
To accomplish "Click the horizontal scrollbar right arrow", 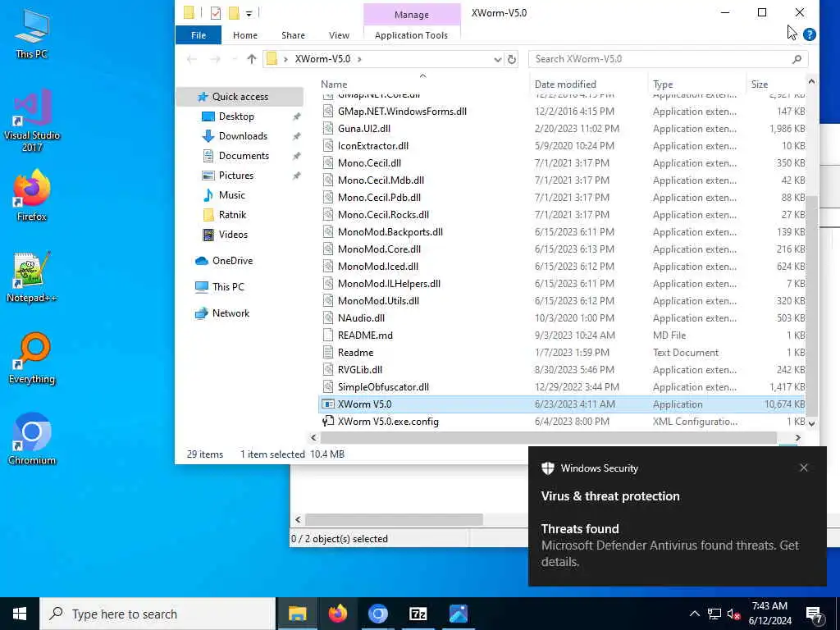I will [797, 438].
